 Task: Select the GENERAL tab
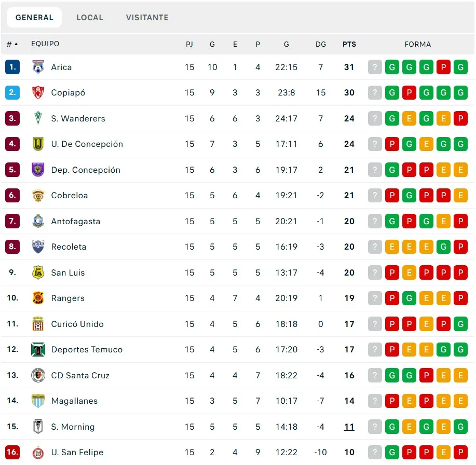tap(34, 18)
